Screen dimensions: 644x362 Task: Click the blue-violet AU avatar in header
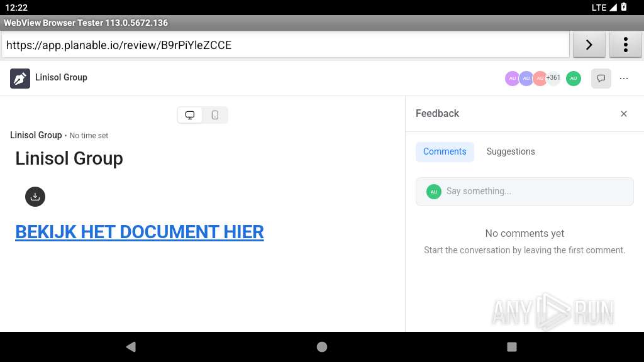pyautogui.click(x=526, y=79)
